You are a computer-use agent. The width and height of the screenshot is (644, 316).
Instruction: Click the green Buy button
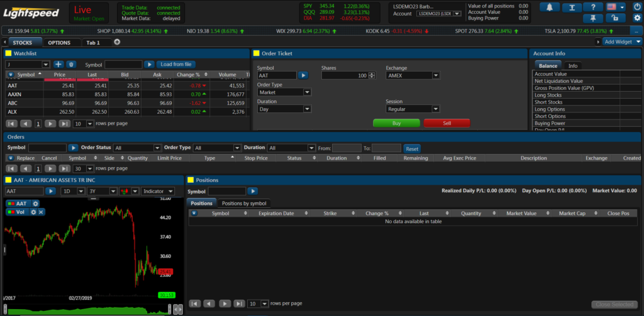[396, 123]
